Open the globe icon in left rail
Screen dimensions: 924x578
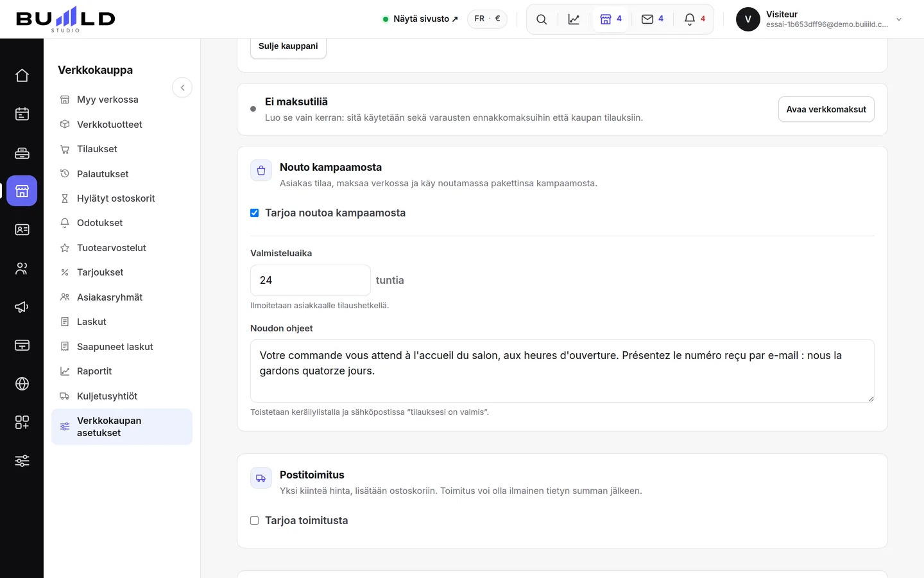(x=22, y=384)
